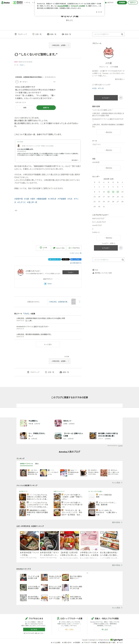
Task: Click the 申し込む button in footer
Action: [105, 629]
